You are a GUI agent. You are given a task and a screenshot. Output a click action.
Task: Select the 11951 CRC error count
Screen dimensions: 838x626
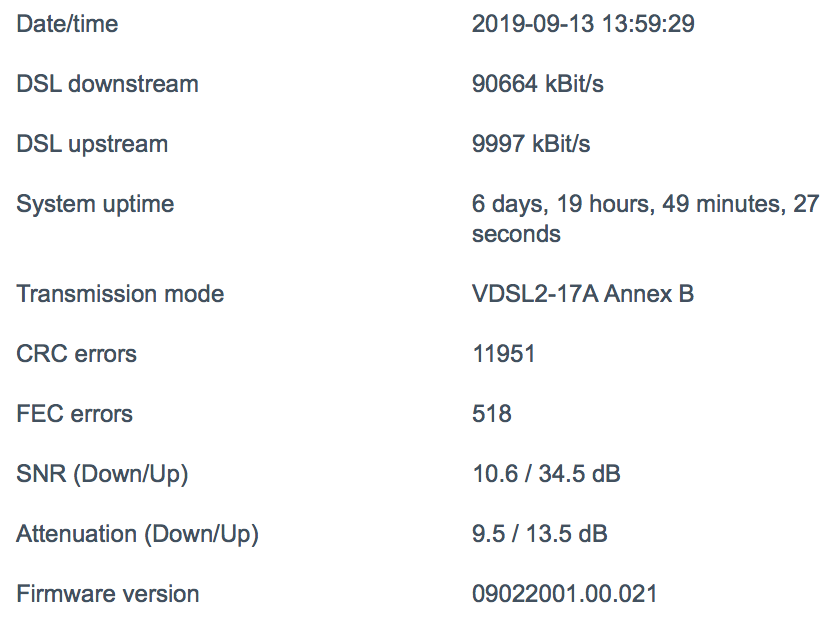pos(504,354)
